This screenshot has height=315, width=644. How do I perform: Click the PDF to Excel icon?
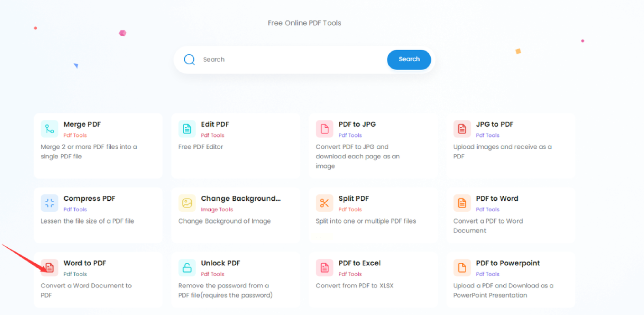click(x=324, y=268)
